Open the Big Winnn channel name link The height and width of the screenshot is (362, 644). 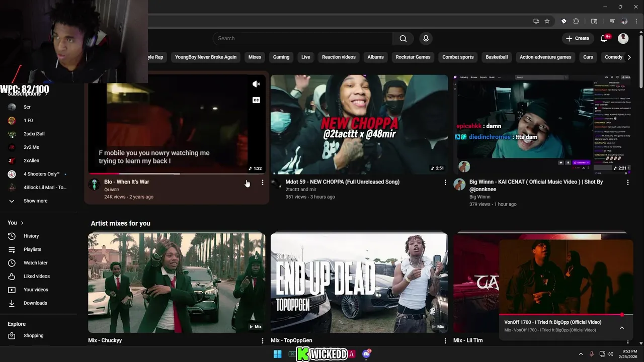(x=479, y=197)
